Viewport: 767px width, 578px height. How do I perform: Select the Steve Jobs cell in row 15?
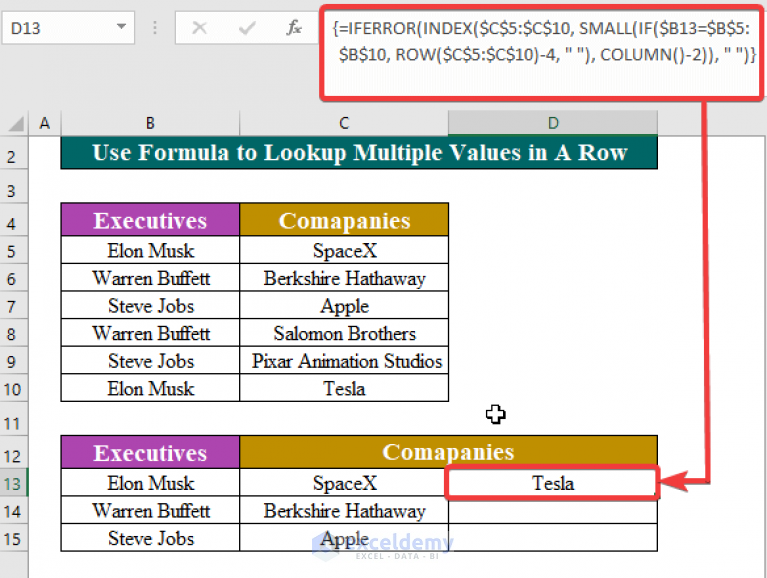point(150,538)
